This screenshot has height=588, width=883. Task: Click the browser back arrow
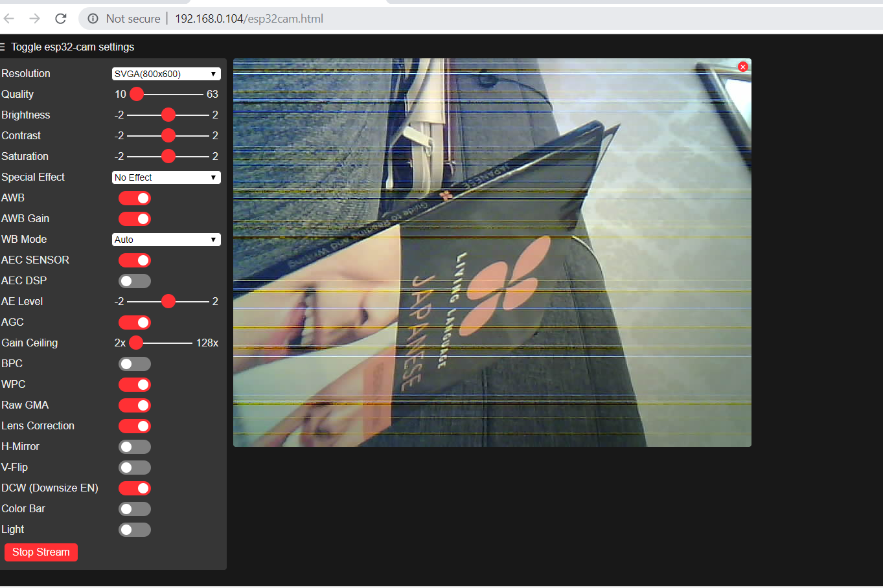pos(9,19)
